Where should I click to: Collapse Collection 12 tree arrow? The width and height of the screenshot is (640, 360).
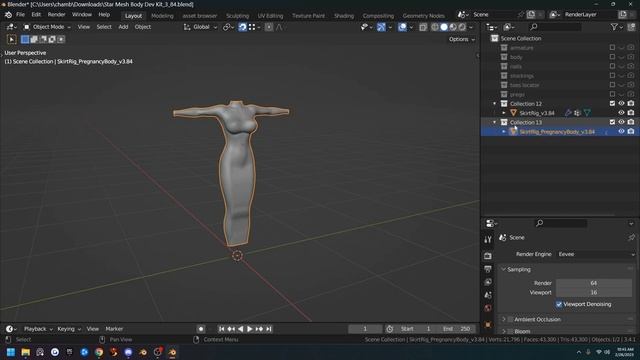(x=495, y=104)
